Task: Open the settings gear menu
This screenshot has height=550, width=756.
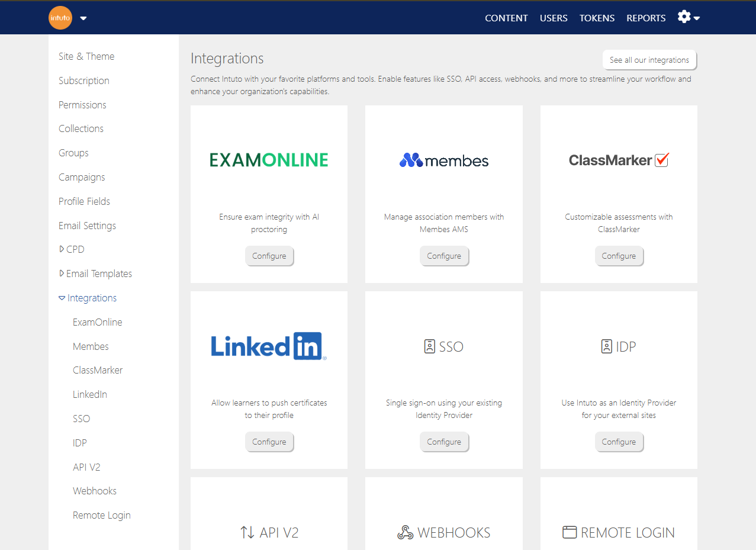Action: tap(689, 17)
